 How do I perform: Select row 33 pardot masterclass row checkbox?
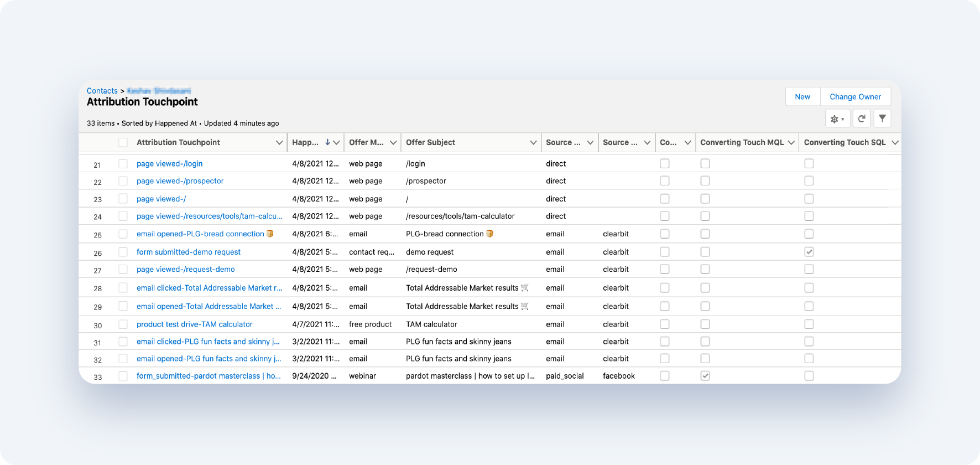click(x=123, y=376)
